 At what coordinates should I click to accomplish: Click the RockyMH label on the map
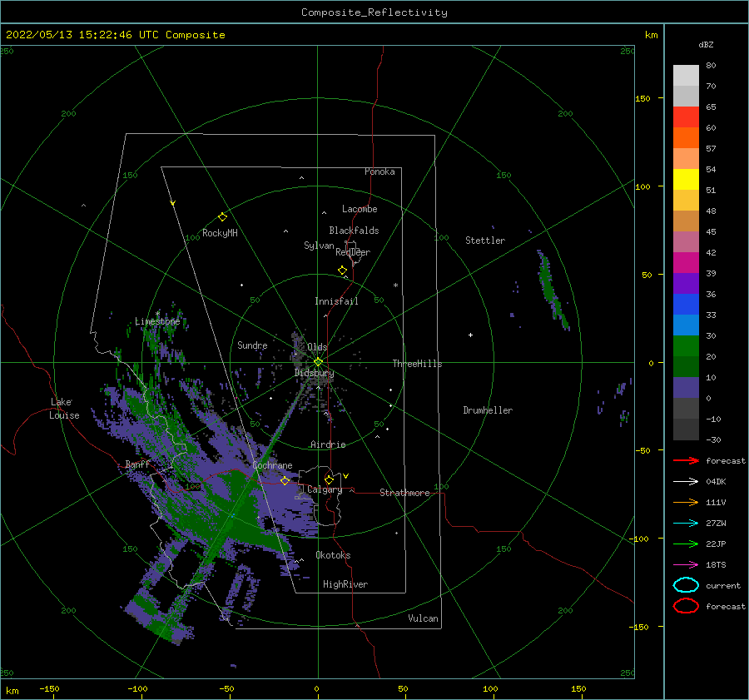(220, 233)
